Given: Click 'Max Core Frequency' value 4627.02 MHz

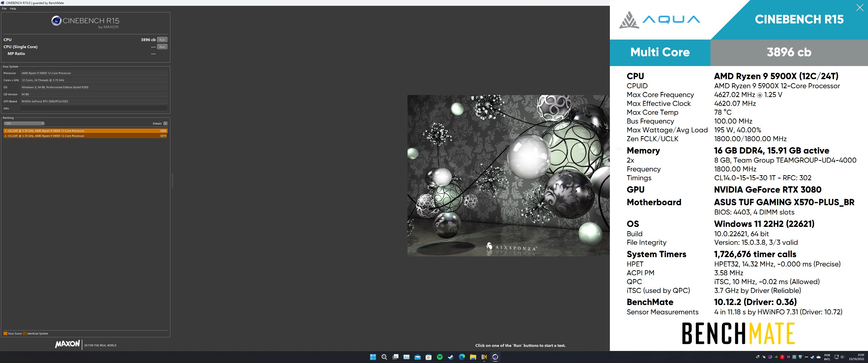Looking at the screenshot, I should tap(748, 95).
